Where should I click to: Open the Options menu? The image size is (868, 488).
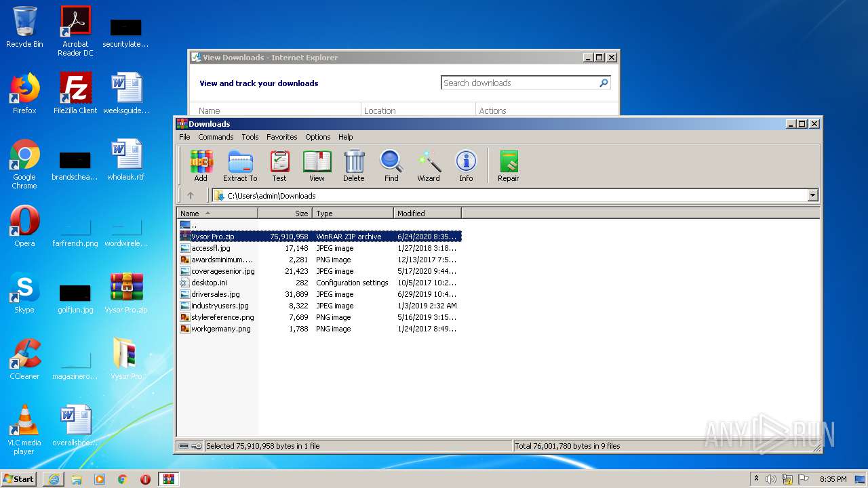click(x=318, y=137)
